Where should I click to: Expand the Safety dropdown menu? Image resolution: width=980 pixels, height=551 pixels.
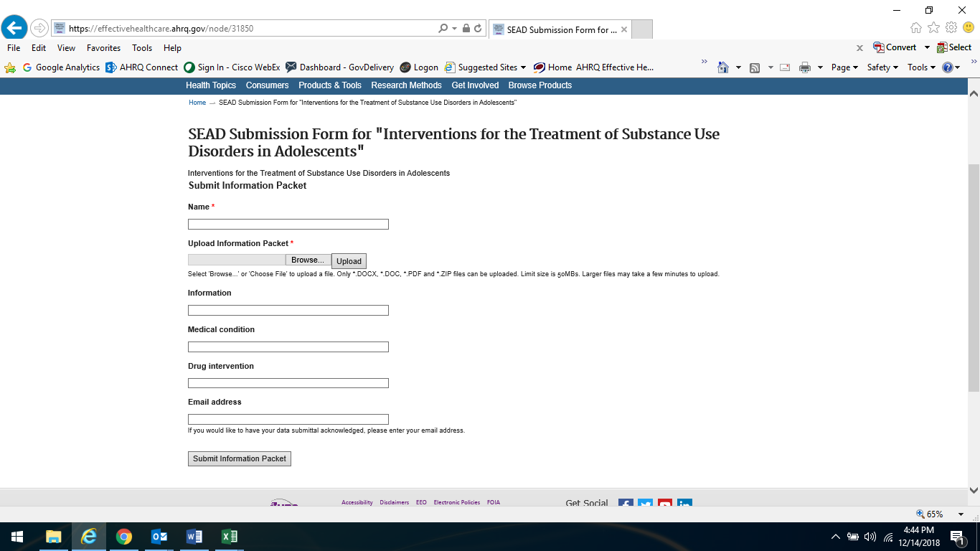point(882,67)
